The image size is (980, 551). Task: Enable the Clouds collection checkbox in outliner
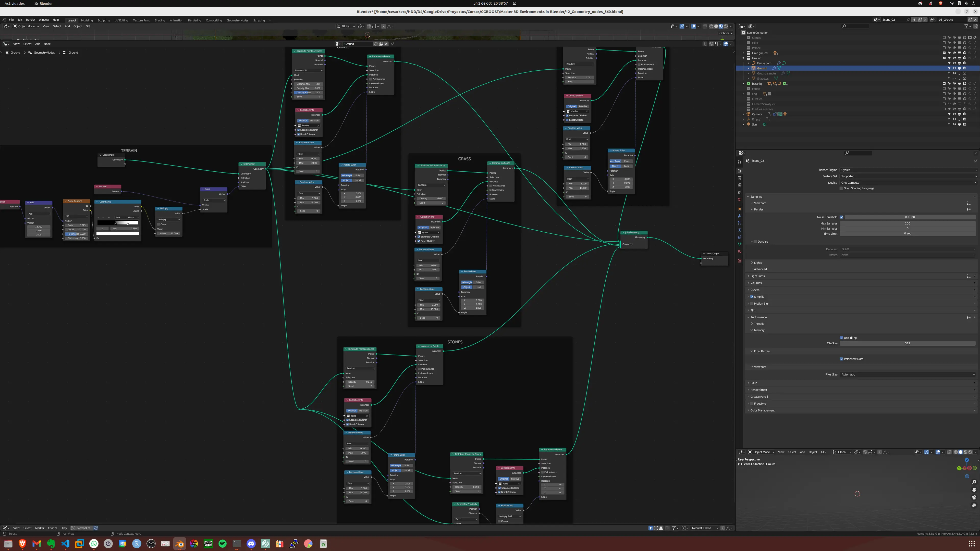click(x=944, y=38)
